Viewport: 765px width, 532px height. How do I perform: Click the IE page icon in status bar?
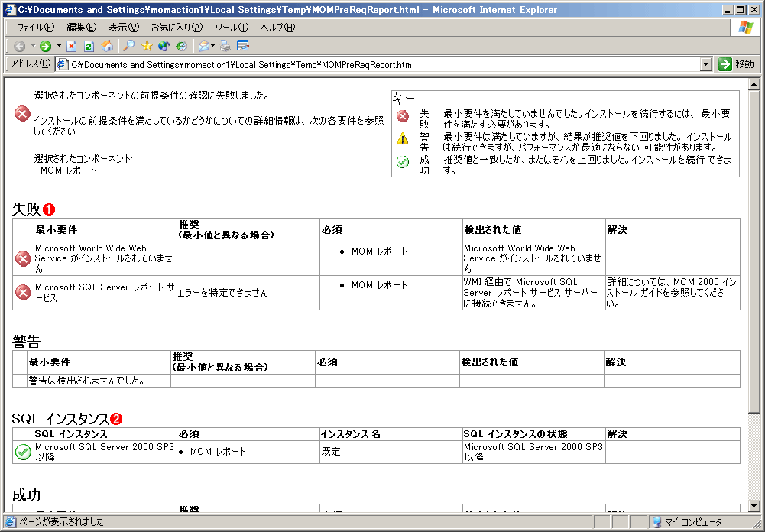[x=10, y=522]
